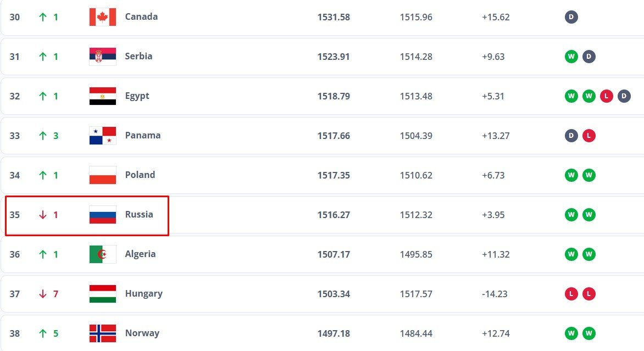Click Norway's green up arrow indicator

click(x=43, y=333)
